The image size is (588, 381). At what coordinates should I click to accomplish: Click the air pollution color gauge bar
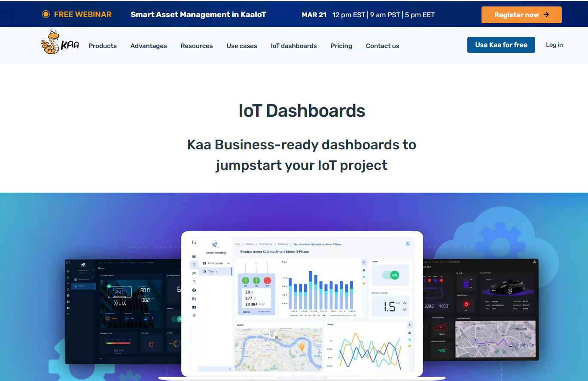pos(118,343)
